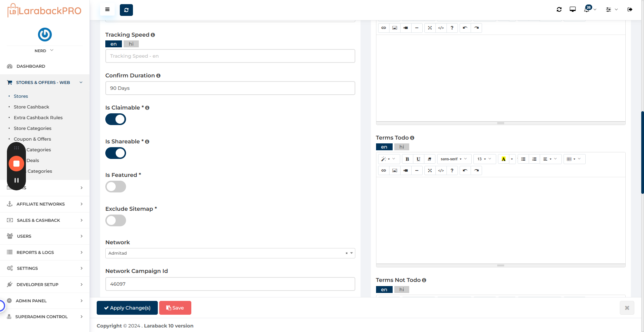Toggle bold in Terms Todo editor
This screenshot has height=332, width=644.
click(x=407, y=159)
